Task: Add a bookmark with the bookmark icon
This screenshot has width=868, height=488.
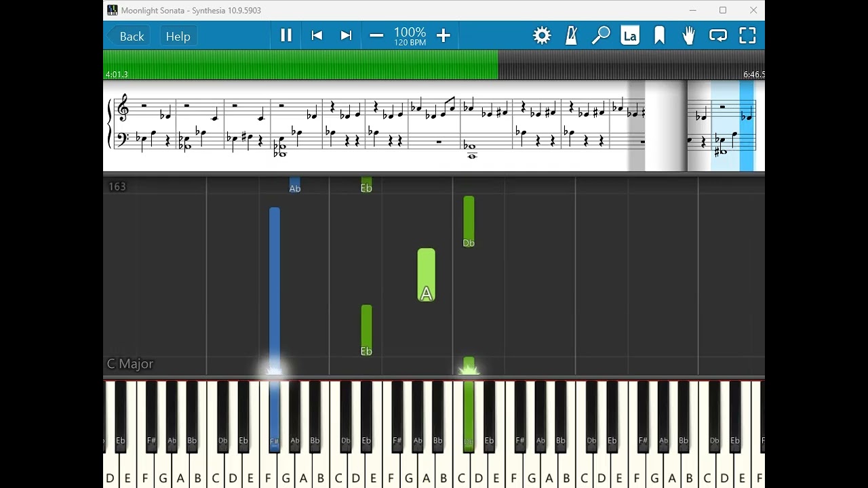Action: pos(659,36)
